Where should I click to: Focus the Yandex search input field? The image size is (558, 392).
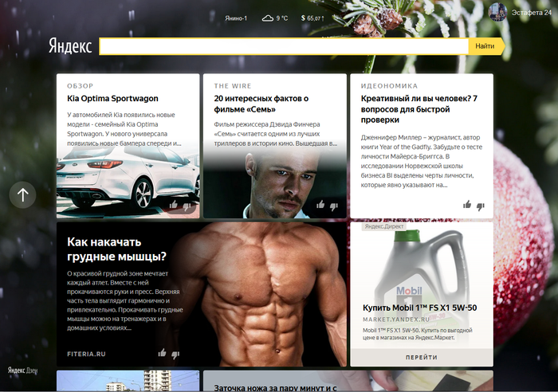click(x=284, y=46)
